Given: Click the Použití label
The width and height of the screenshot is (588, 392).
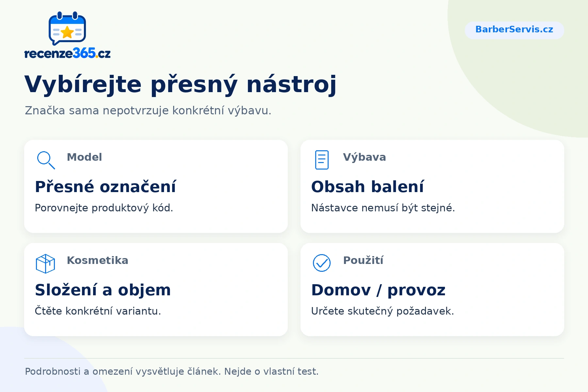Looking at the screenshot, I should (x=363, y=260).
